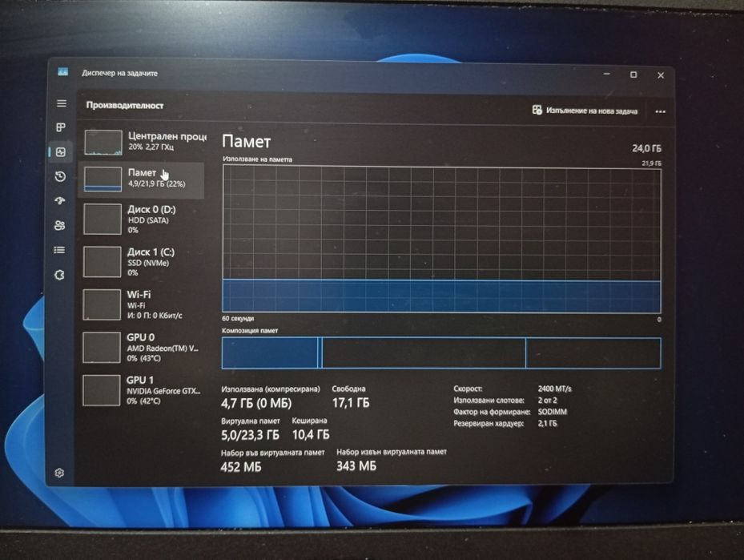The width and height of the screenshot is (744, 560).
Task: Click the 'Диспечер на задачите' window title
Action: (x=119, y=73)
